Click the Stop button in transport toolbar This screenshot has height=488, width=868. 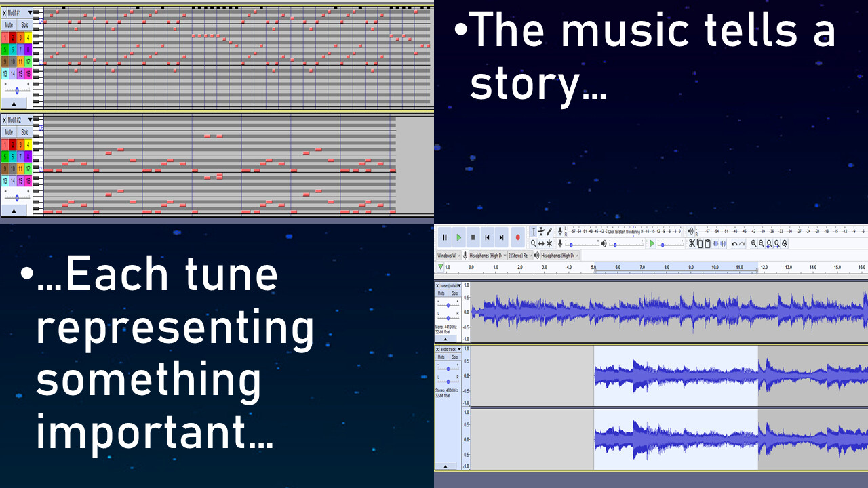pos(473,237)
